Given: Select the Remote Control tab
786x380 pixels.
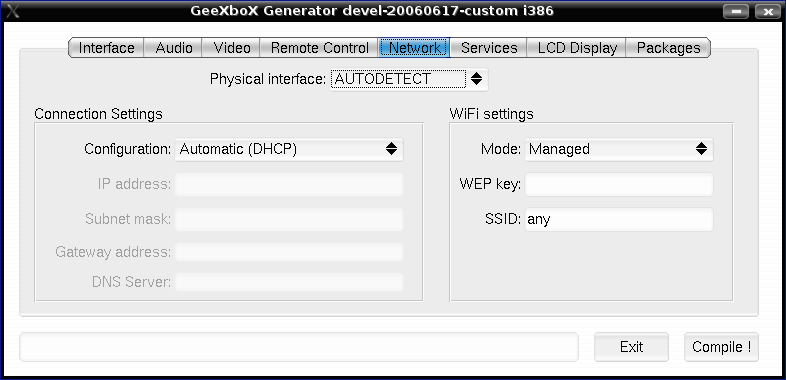Looking at the screenshot, I should click(319, 48).
